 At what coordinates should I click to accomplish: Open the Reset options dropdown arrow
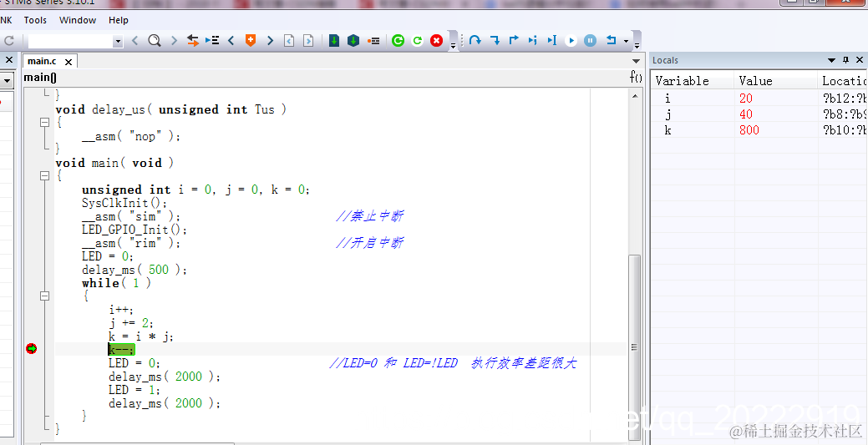pos(626,41)
